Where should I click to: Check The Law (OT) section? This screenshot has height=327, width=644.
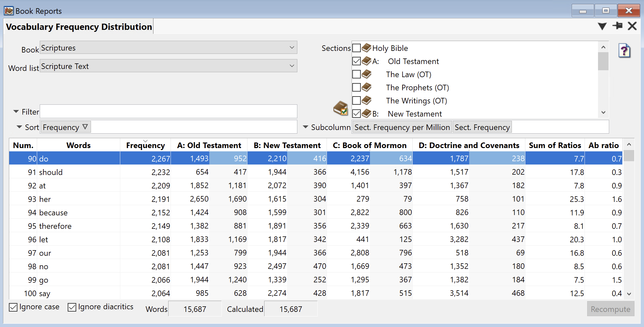356,74
